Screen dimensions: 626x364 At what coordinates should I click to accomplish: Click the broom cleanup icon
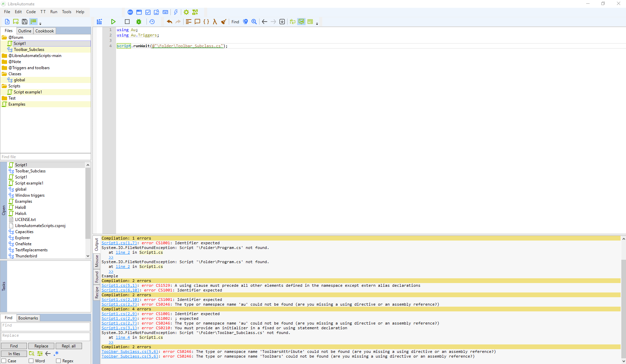pyautogui.click(x=224, y=22)
